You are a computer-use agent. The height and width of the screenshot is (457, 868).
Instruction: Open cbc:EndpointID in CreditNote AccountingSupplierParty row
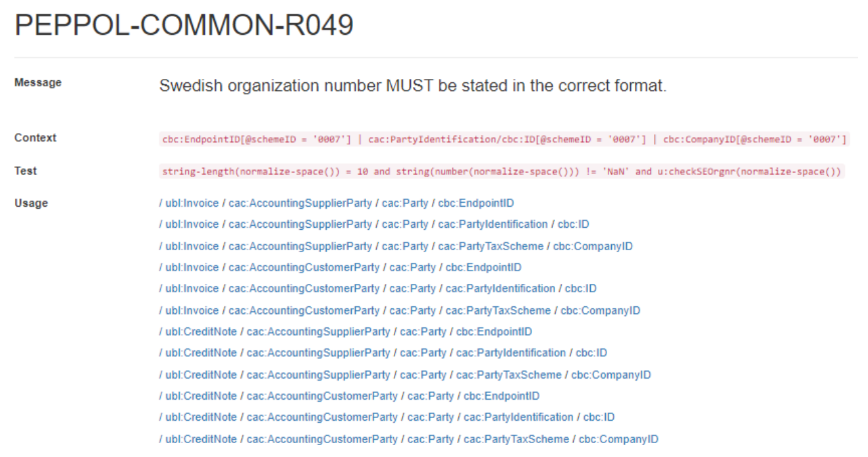pos(494,332)
